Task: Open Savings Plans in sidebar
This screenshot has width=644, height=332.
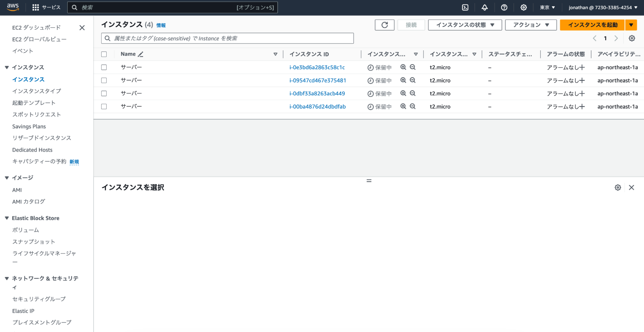Action: click(x=29, y=126)
